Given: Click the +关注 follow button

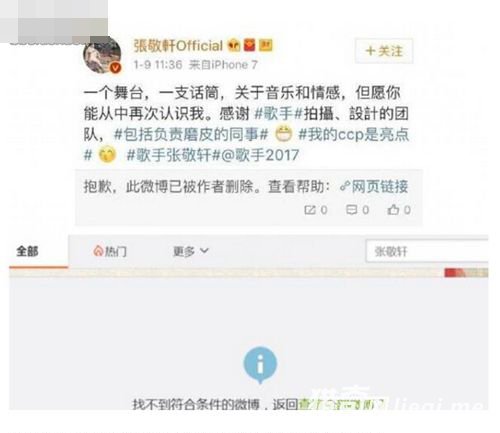Looking at the screenshot, I should (384, 51).
